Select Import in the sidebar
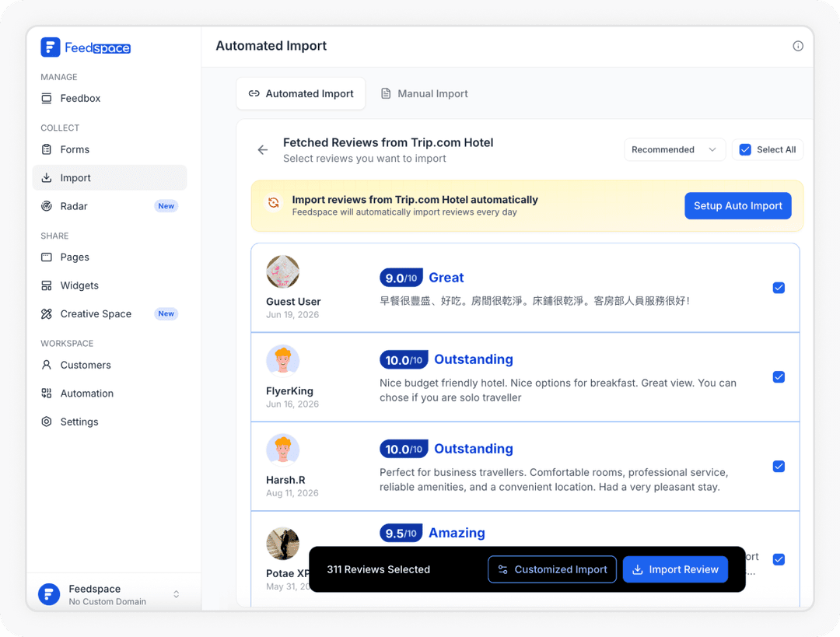This screenshot has width=840, height=637. coord(110,178)
